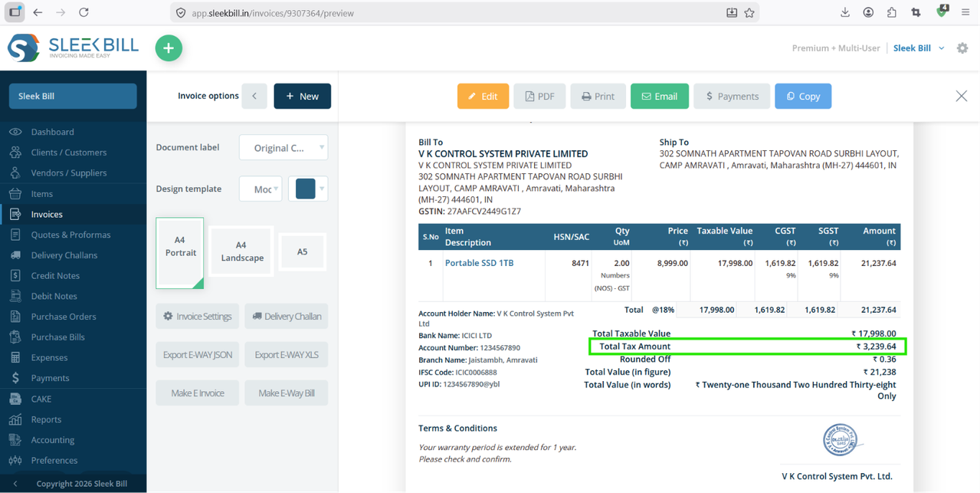Click the Clients / Customers people icon

15,153
